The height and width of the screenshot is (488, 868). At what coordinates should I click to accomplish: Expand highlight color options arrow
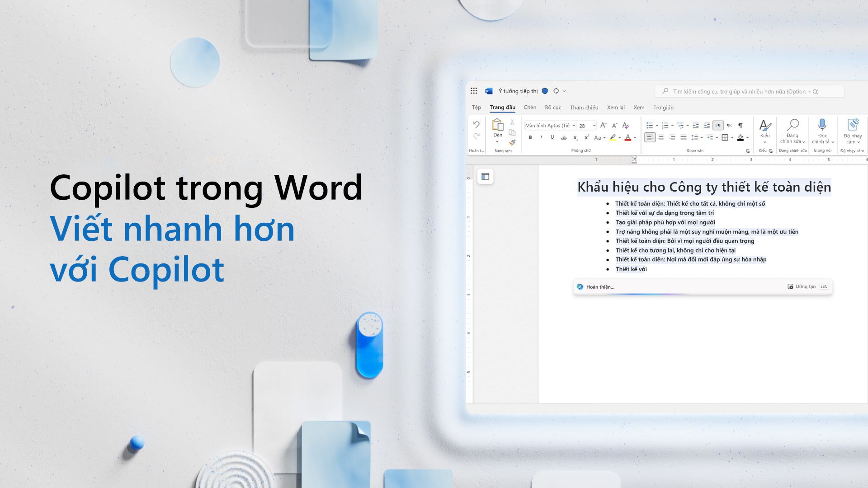[619, 138]
